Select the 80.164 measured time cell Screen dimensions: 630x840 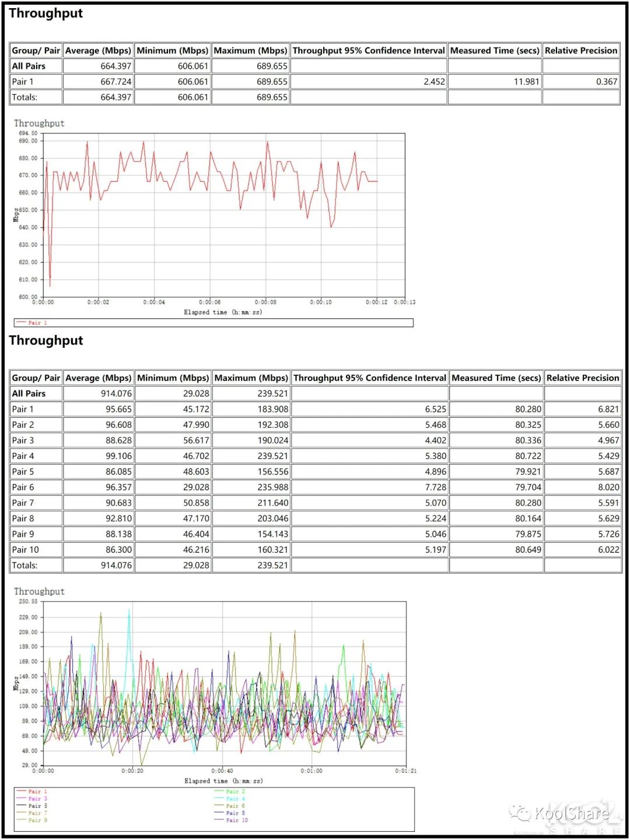496,518
